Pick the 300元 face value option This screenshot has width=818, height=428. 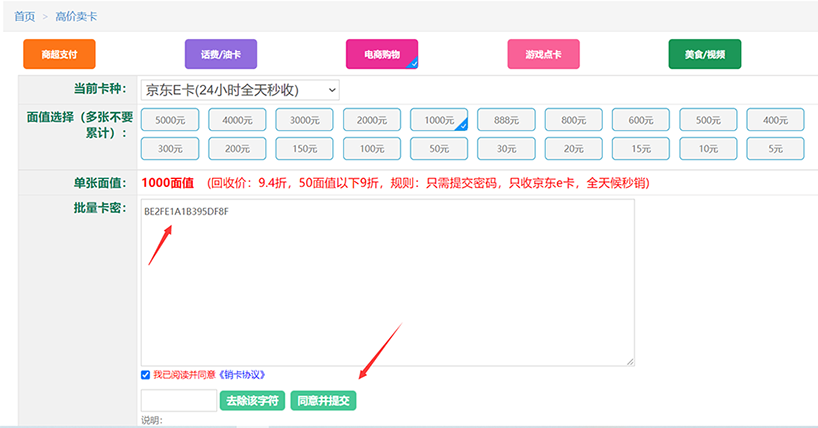[x=170, y=149]
